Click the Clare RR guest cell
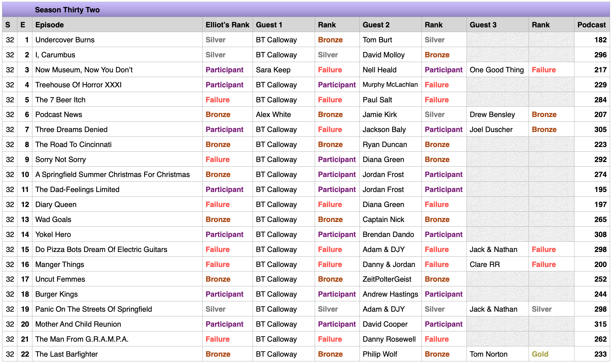The width and height of the screenshot is (613, 364). click(497, 264)
